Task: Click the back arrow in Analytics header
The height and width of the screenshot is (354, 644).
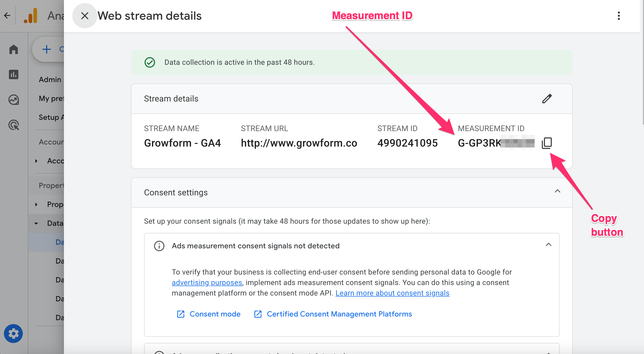Action: tap(7, 16)
